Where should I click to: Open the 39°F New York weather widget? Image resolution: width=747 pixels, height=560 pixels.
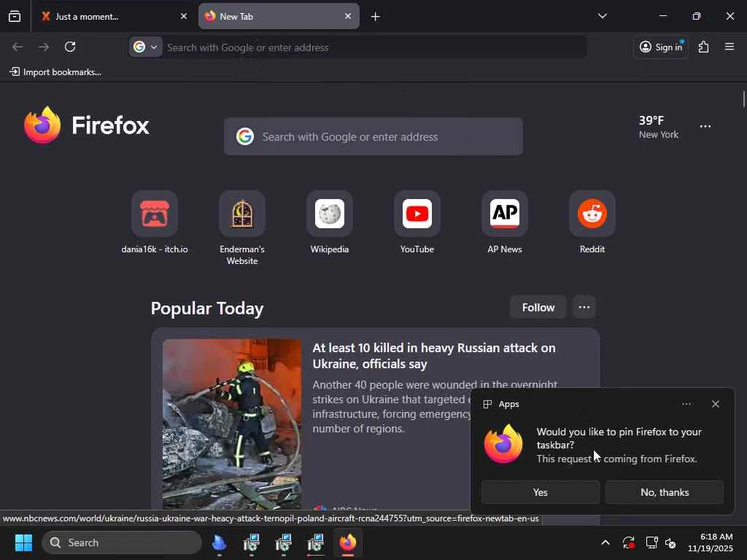(659, 127)
